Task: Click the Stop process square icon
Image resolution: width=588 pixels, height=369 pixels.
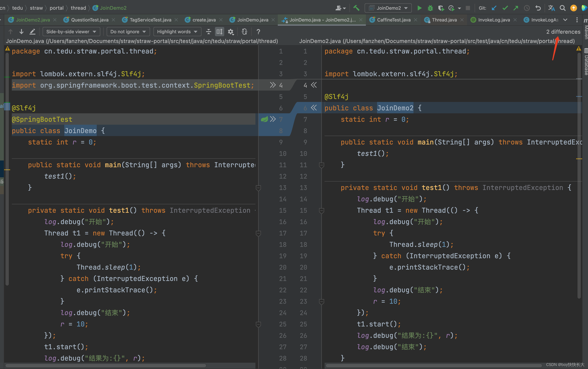Action: (468, 8)
